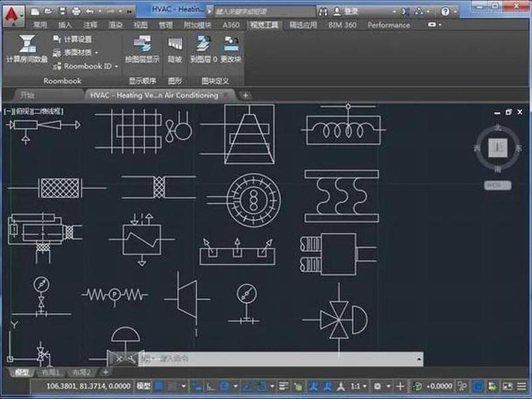Click the calculate room quantities icon
The width and height of the screenshot is (532, 399).
[27, 43]
